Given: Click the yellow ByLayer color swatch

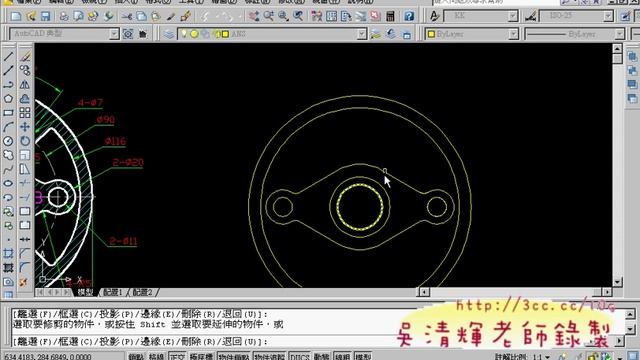Looking at the screenshot, I should pos(431,34).
